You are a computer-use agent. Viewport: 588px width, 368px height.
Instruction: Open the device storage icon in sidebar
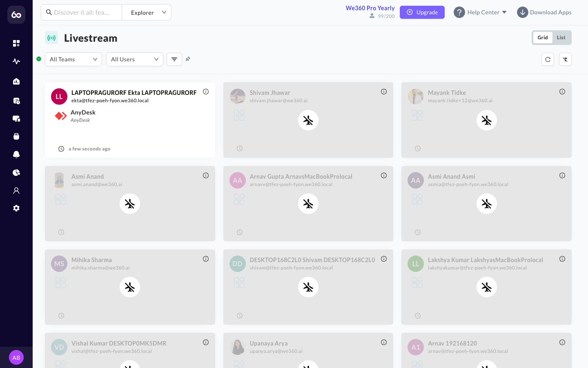click(16, 136)
